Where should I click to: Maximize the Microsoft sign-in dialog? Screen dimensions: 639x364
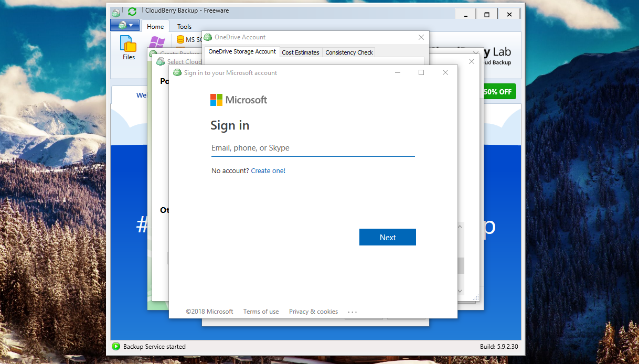[x=421, y=72]
